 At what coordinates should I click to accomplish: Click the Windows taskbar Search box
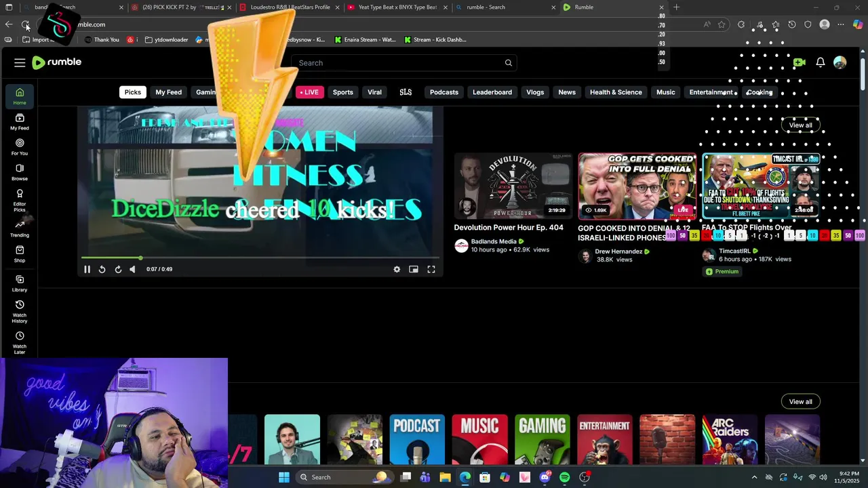[344, 477]
